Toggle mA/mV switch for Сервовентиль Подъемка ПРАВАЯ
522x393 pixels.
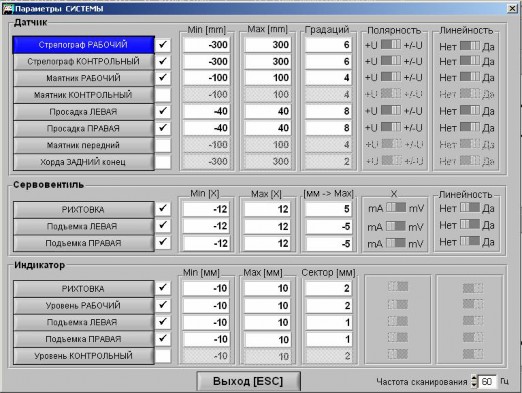click(x=396, y=243)
